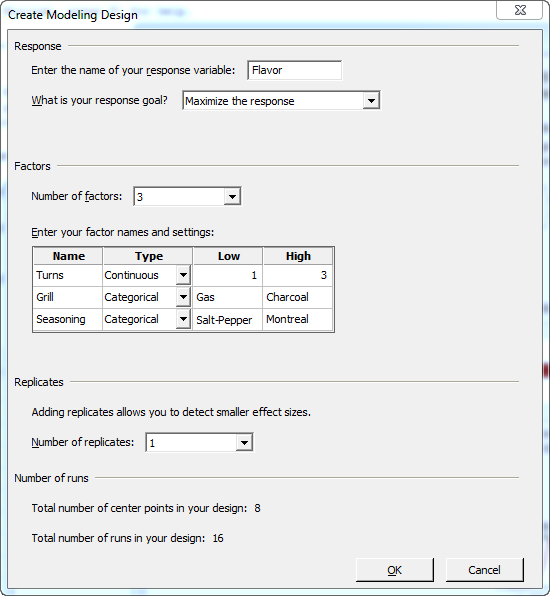
Task: Click the Continuous type cell for Turns
Action: coord(140,275)
